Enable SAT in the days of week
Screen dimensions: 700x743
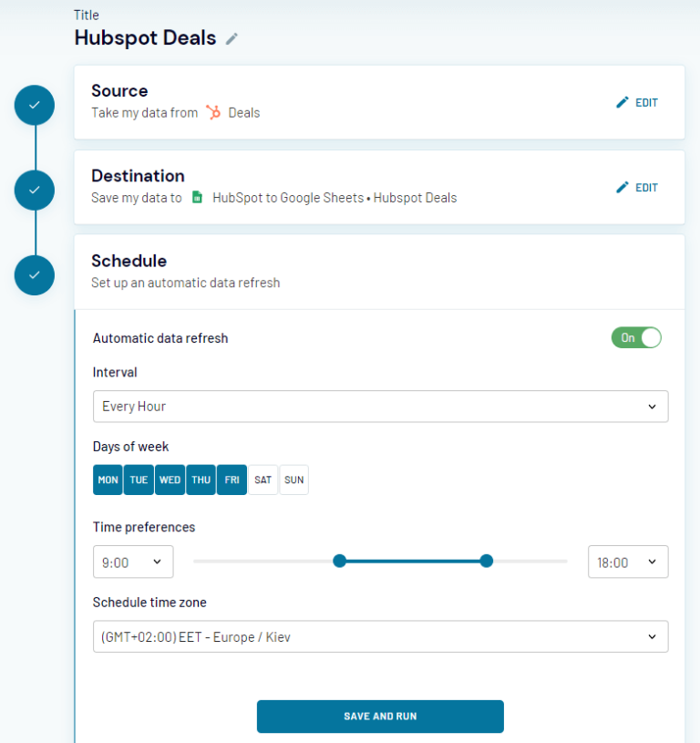point(262,480)
